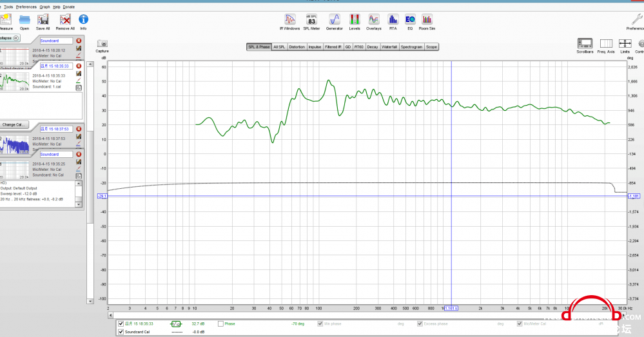Change trace color of 18:35:33 measurement

79,81
